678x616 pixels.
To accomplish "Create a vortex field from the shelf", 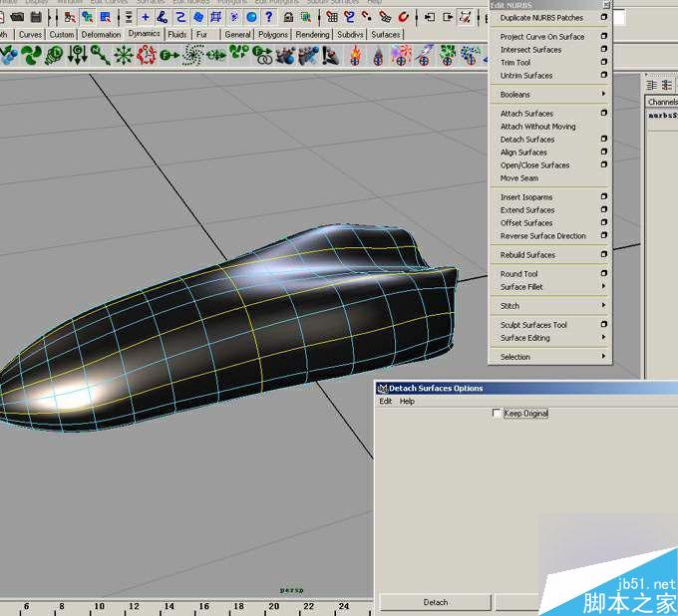I will (x=192, y=56).
